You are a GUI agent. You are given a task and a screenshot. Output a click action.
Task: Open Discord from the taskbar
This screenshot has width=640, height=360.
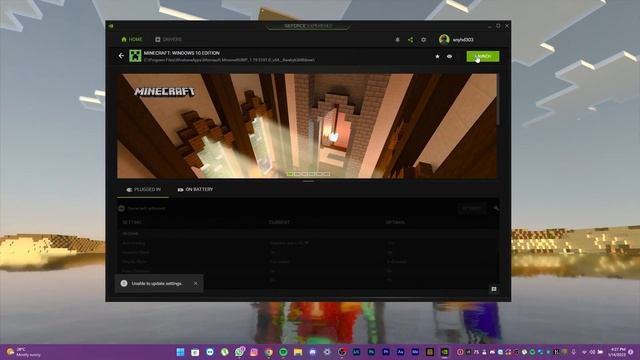click(313, 352)
